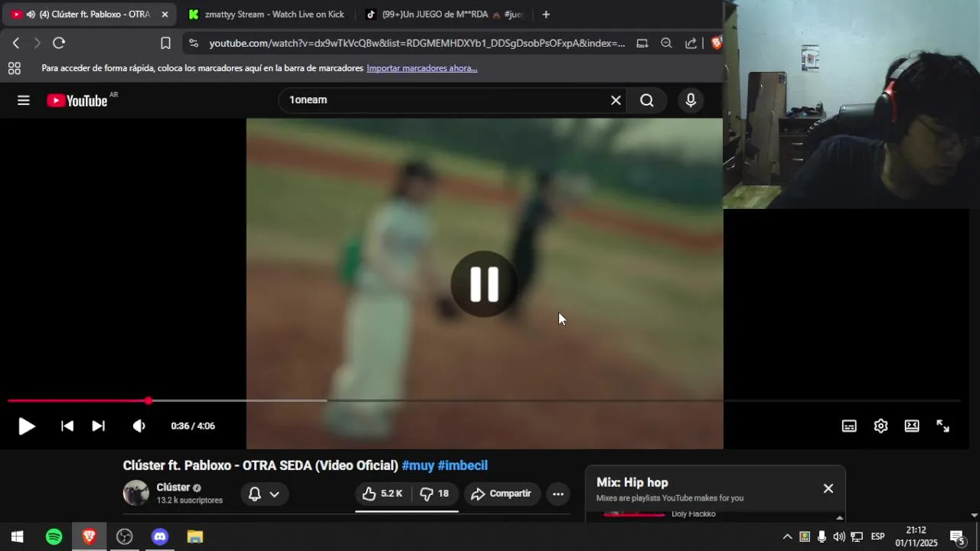Image resolution: width=980 pixels, height=551 pixels.
Task: Clear the '1oneam' search text
Action: 616,100
